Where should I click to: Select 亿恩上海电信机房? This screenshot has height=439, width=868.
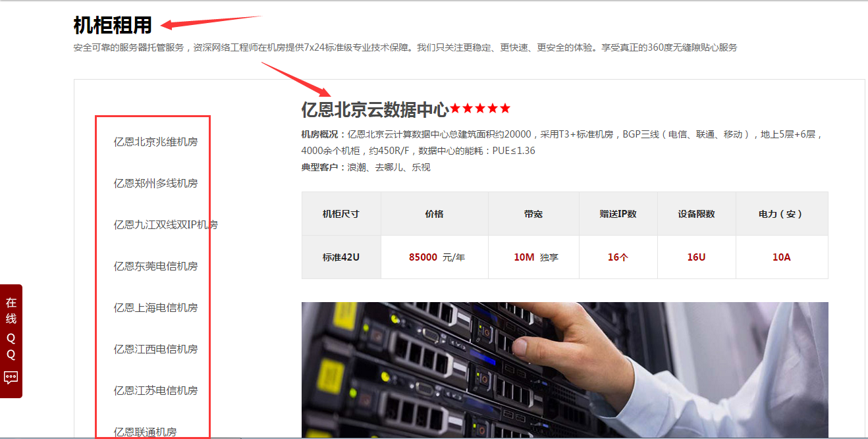point(155,308)
